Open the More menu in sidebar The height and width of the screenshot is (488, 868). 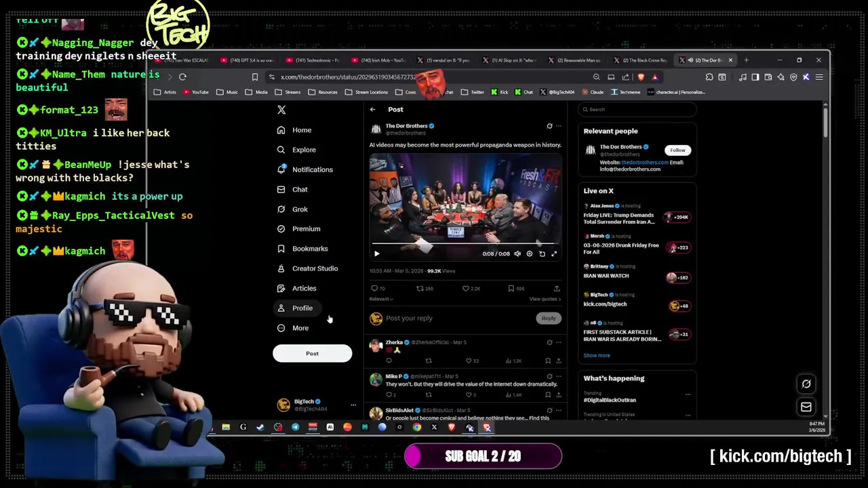coord(293,328)
